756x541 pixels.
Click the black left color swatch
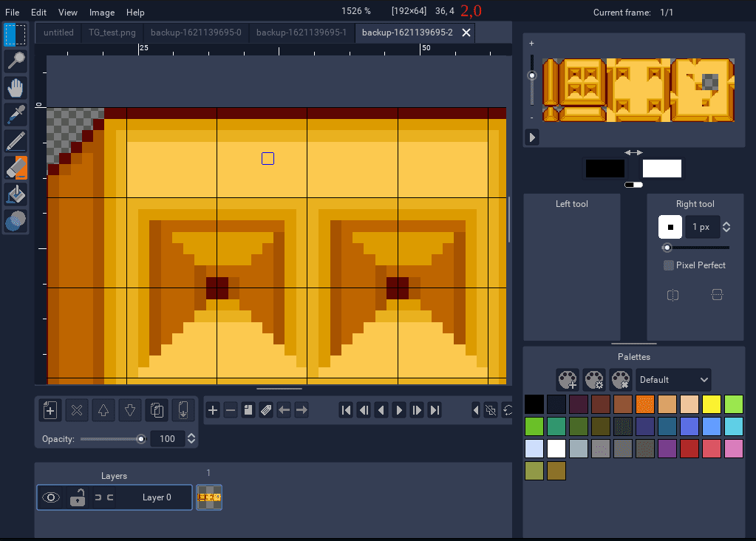605,169
